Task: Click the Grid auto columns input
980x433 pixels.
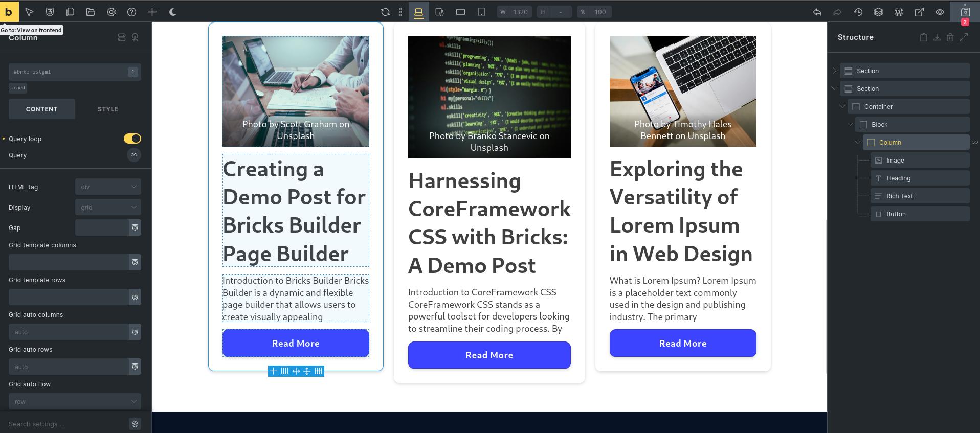Action: (x=69, y=332)
